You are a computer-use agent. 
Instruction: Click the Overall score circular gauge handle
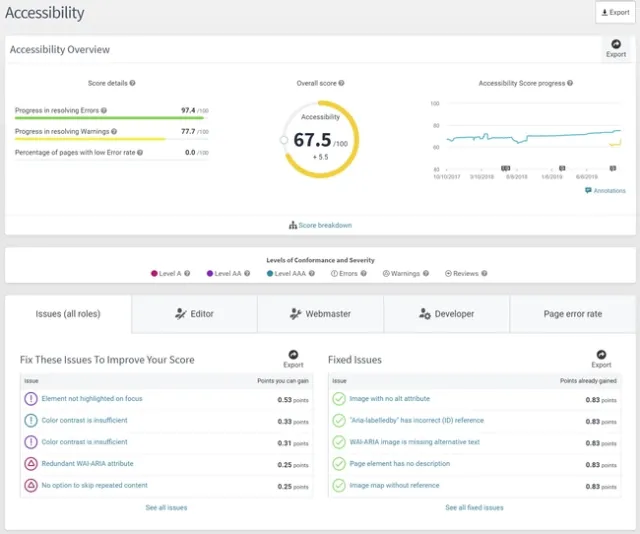point(284,140)
